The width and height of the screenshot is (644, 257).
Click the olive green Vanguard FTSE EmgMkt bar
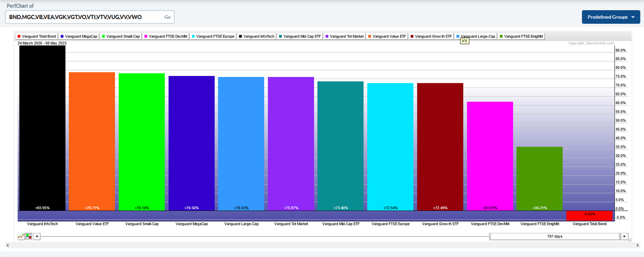coord(540,179)
